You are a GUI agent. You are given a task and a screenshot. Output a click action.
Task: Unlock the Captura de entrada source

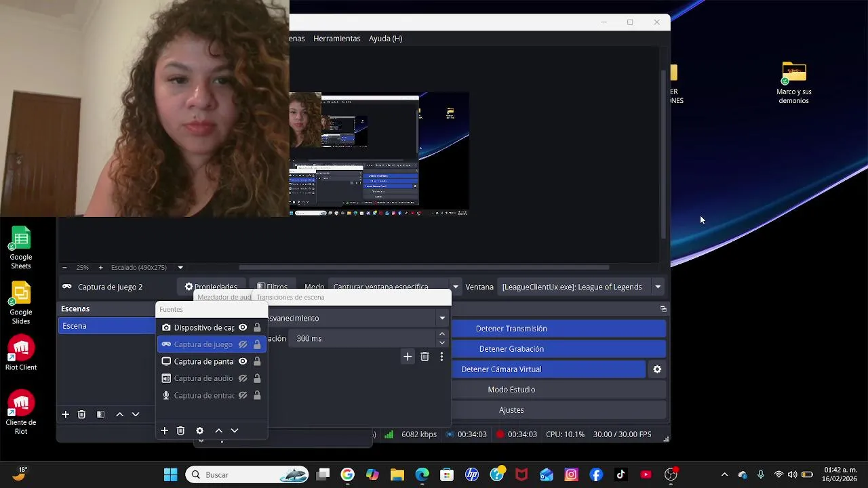click(x=257, y=395)
